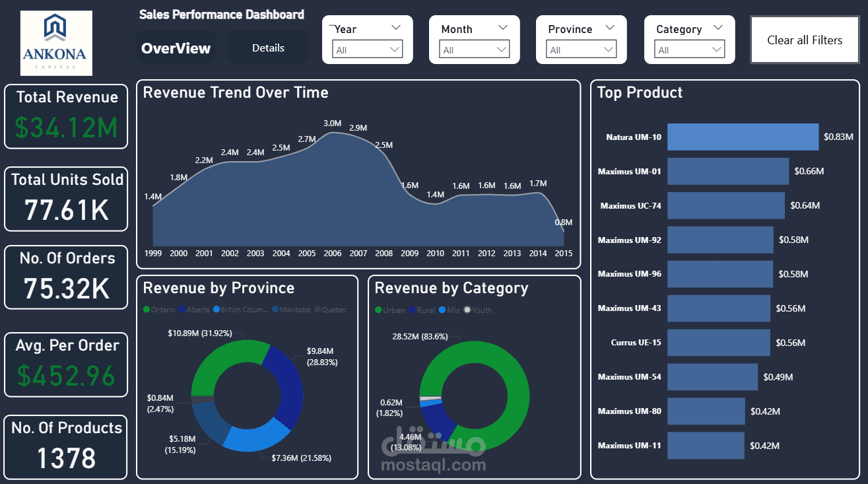Click the Clear all Filters button
This screenshot has height=484, width=868.
coord(804,40)
